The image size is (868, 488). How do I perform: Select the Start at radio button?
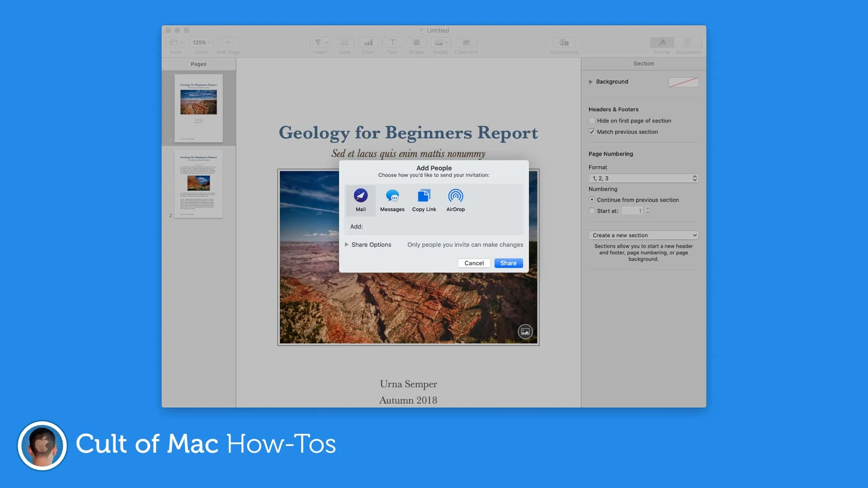click(x=592, y=211)
